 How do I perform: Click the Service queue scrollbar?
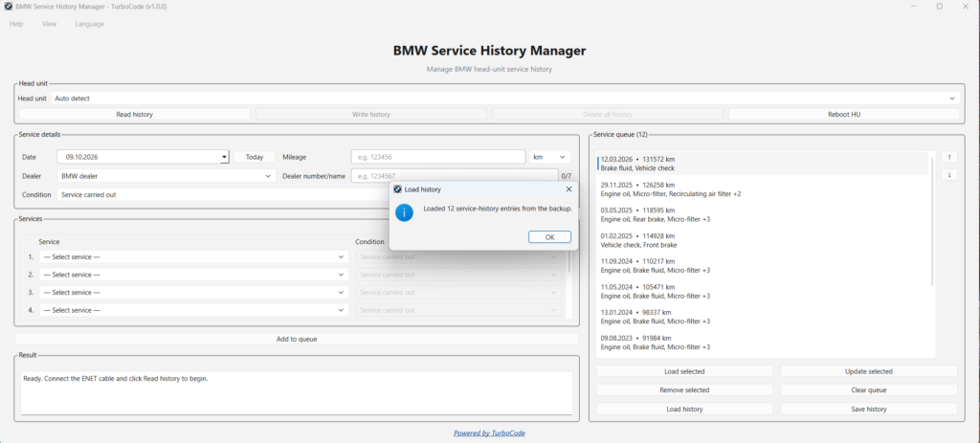pos(932,221)
